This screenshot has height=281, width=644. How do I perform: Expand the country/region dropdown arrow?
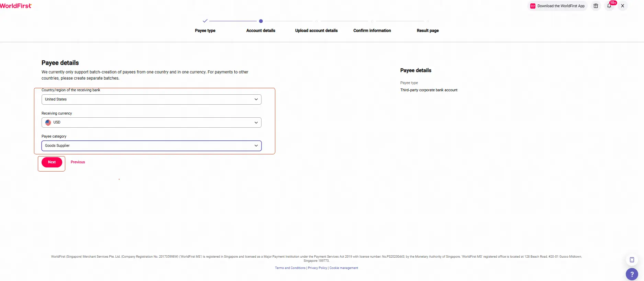(256, 99)
